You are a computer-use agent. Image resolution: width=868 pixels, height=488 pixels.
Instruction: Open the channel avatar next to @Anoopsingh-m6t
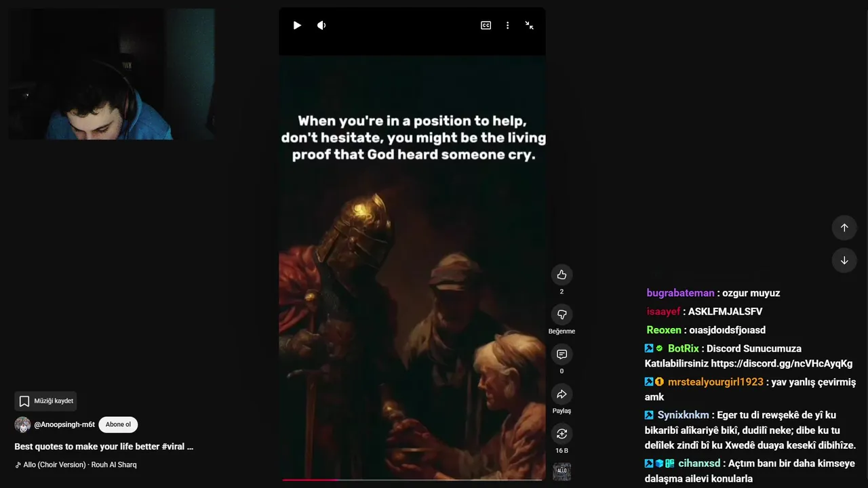point(22,424)
